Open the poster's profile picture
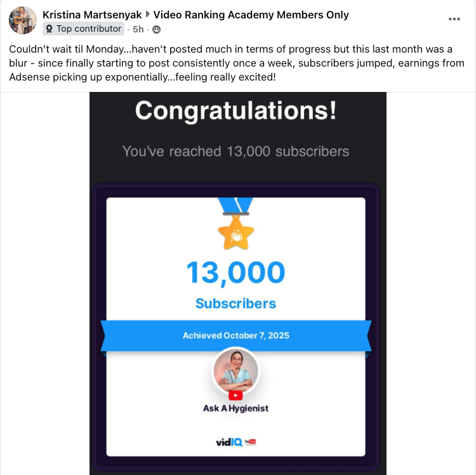The width and height of the screenshot is (476, 475). [22, 20]
